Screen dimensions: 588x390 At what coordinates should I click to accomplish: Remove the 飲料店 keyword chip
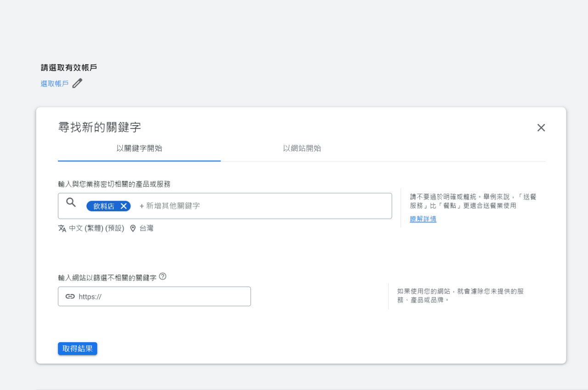[x=124, y=206]
